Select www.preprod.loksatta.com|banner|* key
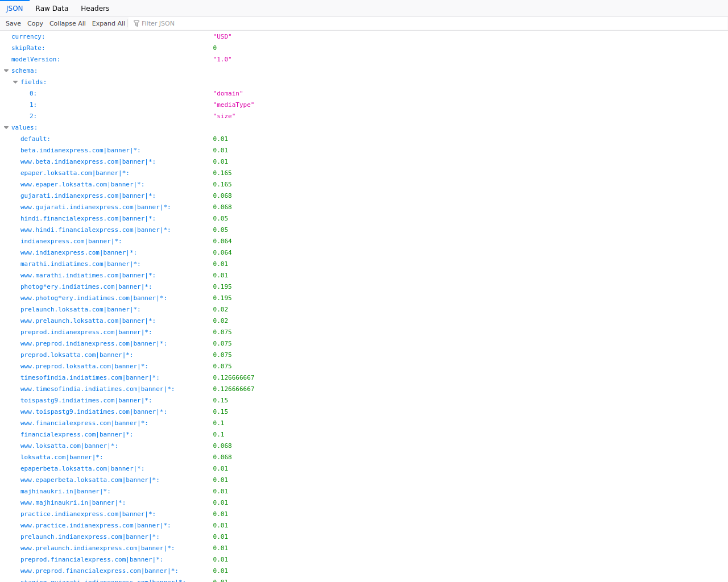This screenshot has width=728, height=582. (x=84, y=366)
